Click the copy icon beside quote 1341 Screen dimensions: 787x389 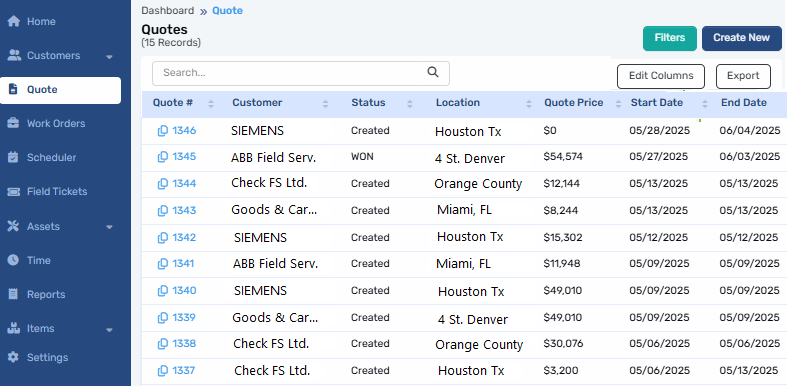163,264
